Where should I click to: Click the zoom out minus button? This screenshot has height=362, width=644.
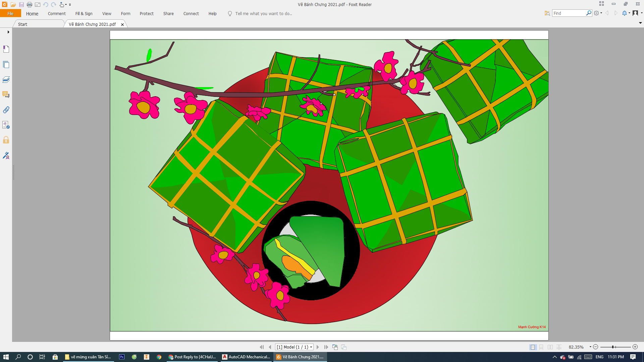[x=596, y=347]
